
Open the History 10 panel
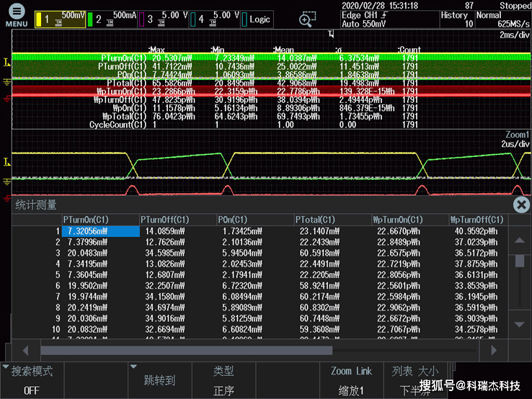coord(457,19)
